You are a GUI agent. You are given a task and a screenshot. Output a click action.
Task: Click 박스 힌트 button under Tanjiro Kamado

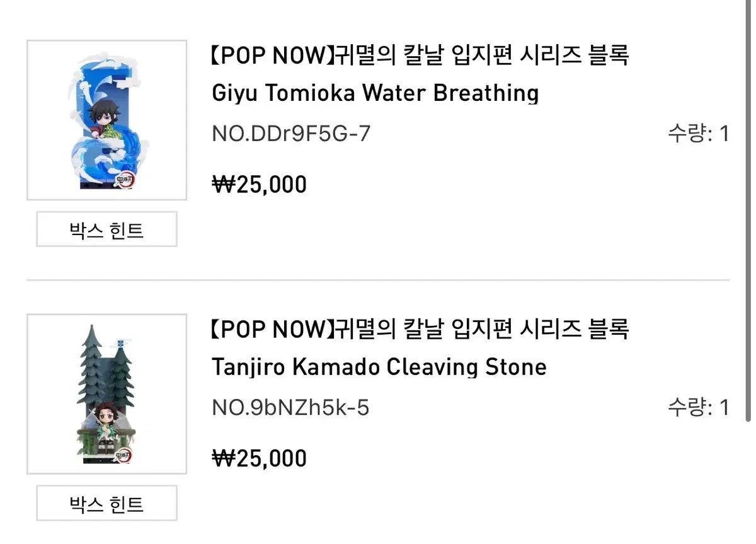(106, 503)
